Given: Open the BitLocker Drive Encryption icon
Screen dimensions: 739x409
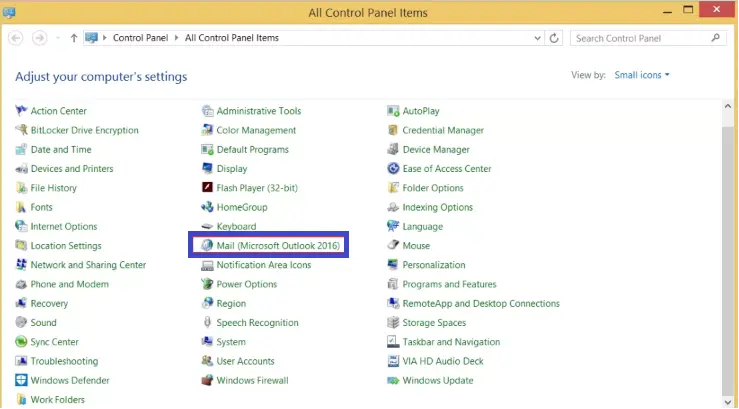Looking at the screenshot, I should (21, 130).
